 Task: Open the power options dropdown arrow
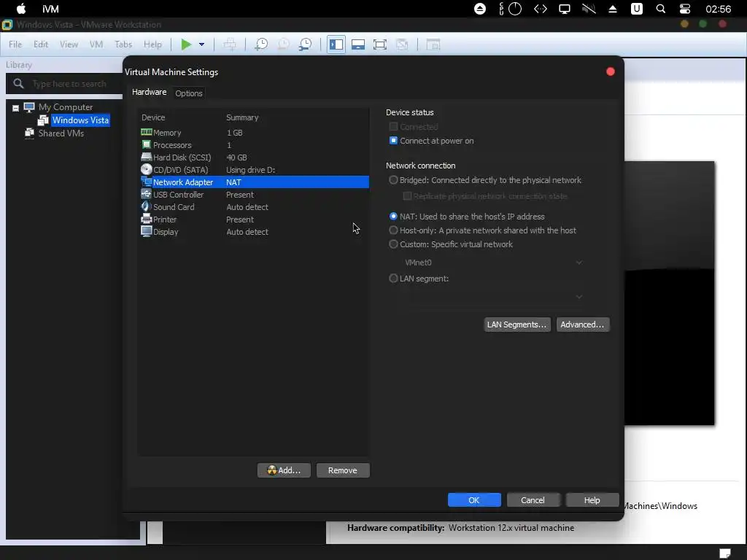(201, 44)
